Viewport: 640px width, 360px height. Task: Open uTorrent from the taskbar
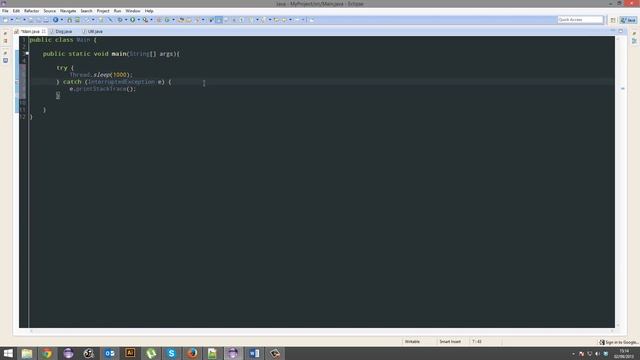tap(151, 353)
